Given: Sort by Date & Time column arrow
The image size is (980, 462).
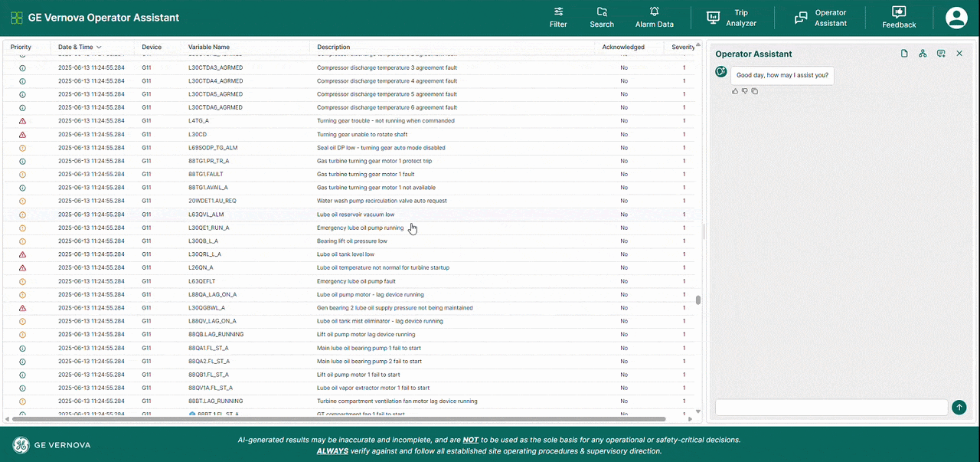Looking at the screenshot, I should click(99, 48).
